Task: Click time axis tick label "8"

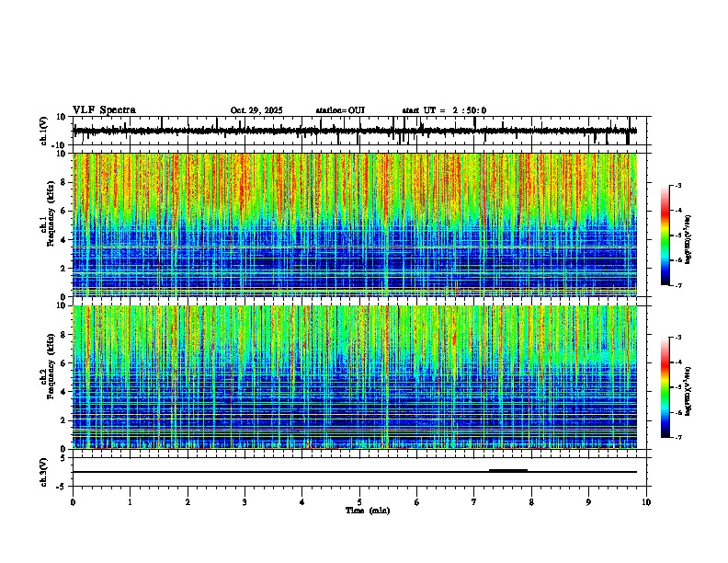Action: coord(531,502)
